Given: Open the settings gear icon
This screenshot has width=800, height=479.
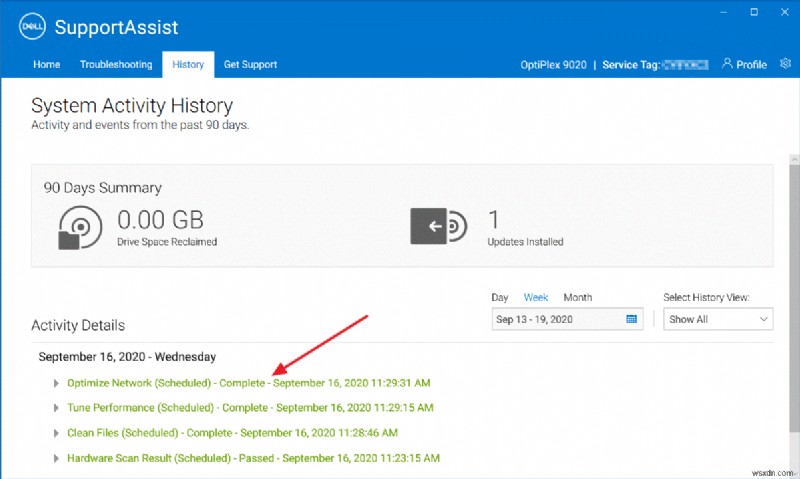Looking at the screenshot, I should 785,63.
